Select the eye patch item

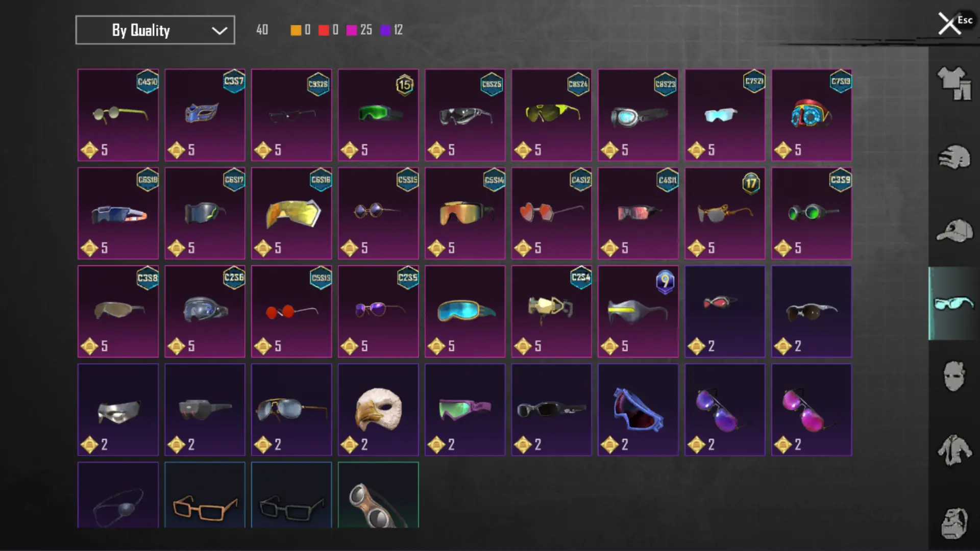click(x=118, y=495)
